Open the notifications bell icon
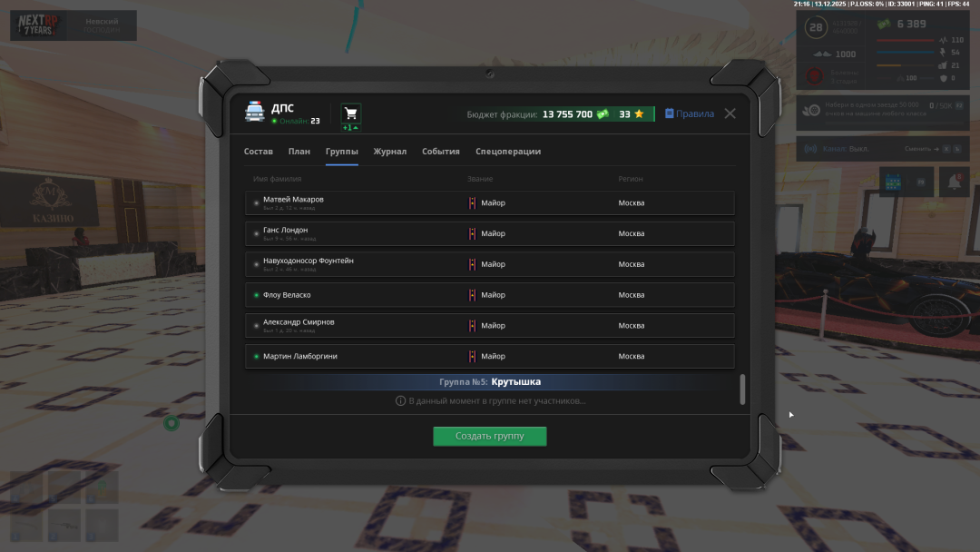 click(x=954, y=182)
